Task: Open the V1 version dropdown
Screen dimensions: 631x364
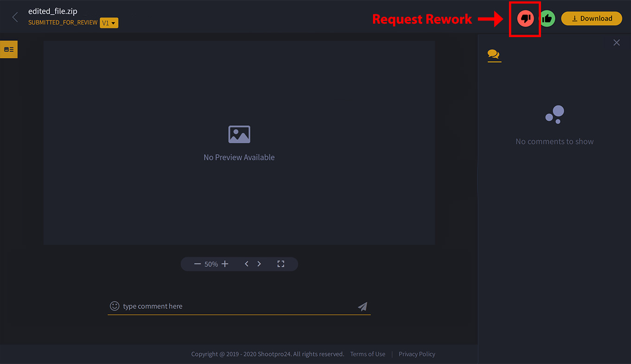Action: (x=109, y=23)
